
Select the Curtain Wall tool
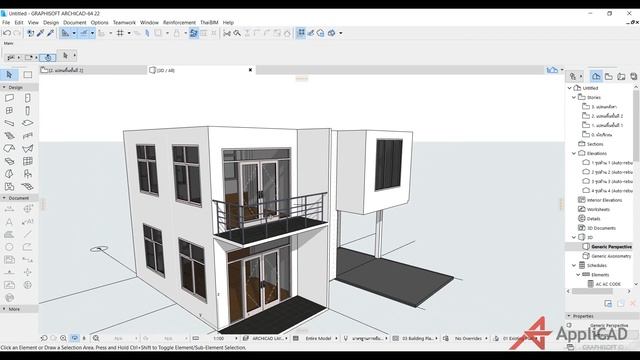click(28, 161)
